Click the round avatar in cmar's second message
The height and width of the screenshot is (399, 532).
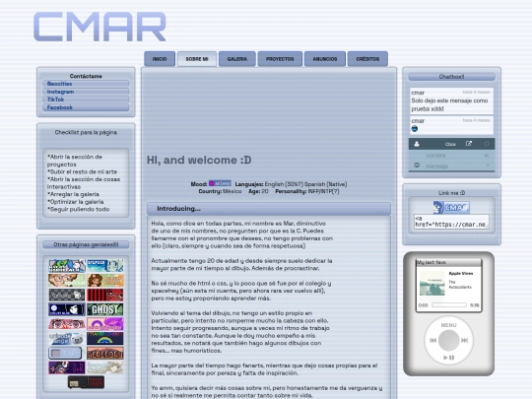click(x=415, y=129)
